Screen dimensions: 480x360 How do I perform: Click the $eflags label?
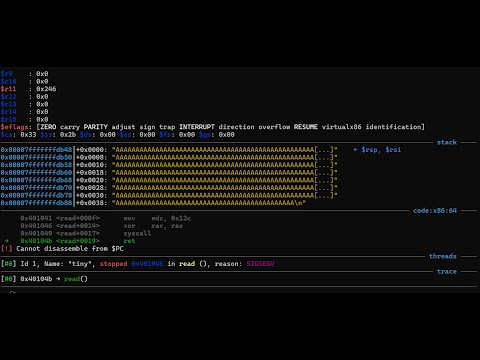[14, 127]
